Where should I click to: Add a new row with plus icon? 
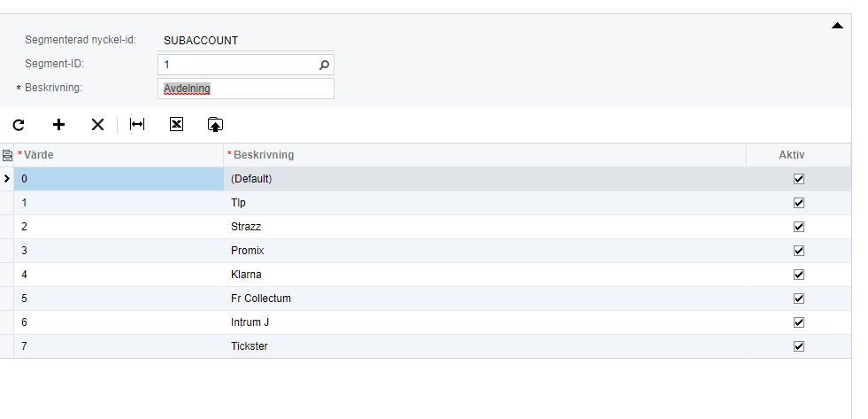(58, 125)
